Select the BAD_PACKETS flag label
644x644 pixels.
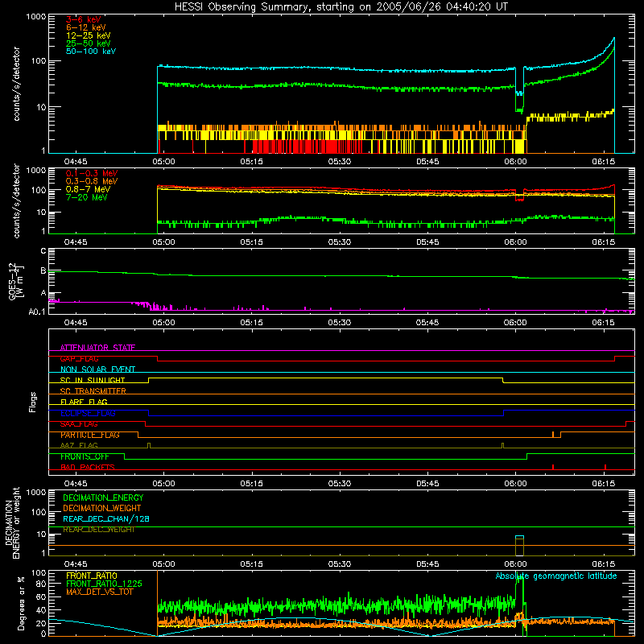[88, 467]
